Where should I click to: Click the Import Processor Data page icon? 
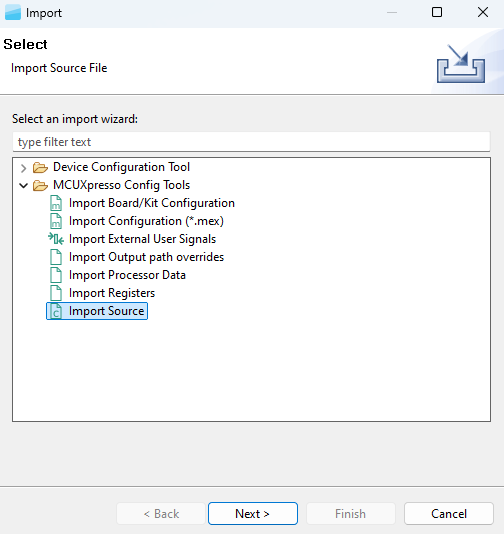click(x=56, y=275)
